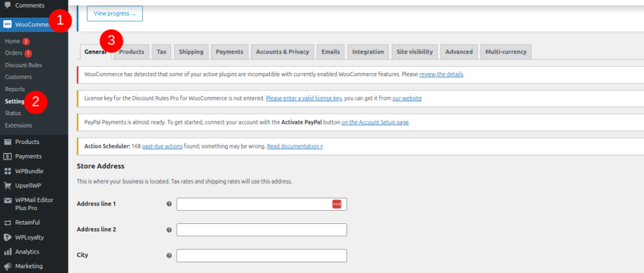Switch to the Payments tab
Viewport: 644px width, 273px height.
tap(230, 52)
